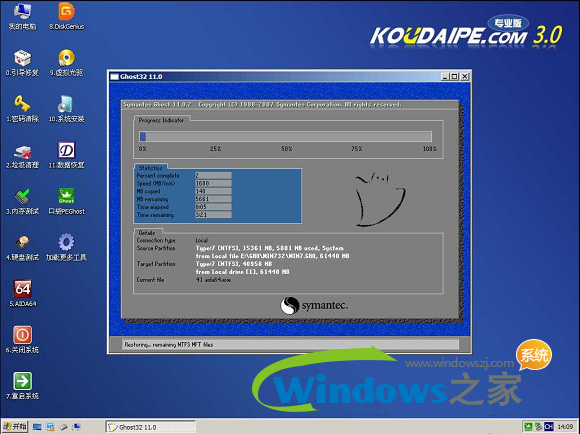Click the Source Partition details line
Screen dimensions: 580x434
point(270,248)
